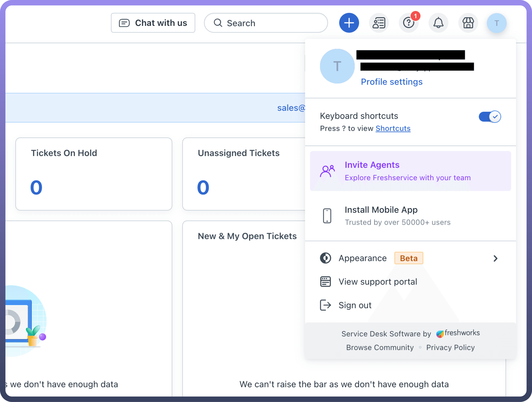
Task: Open the Tickets On Hold card
Action: coord(94,174)
